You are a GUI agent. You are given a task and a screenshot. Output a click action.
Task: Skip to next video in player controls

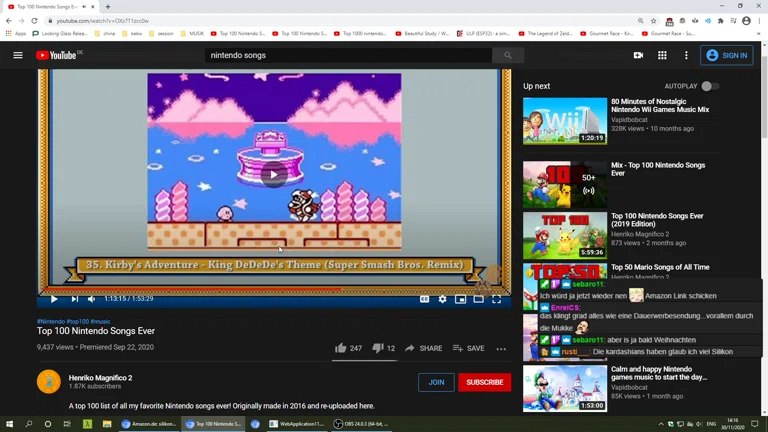[74, 299]
